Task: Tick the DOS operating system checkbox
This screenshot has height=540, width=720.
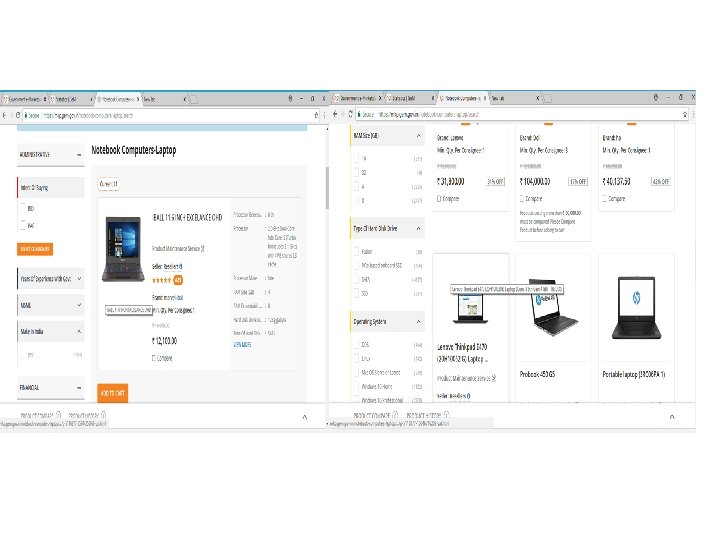Action: [x=356, y=344]
